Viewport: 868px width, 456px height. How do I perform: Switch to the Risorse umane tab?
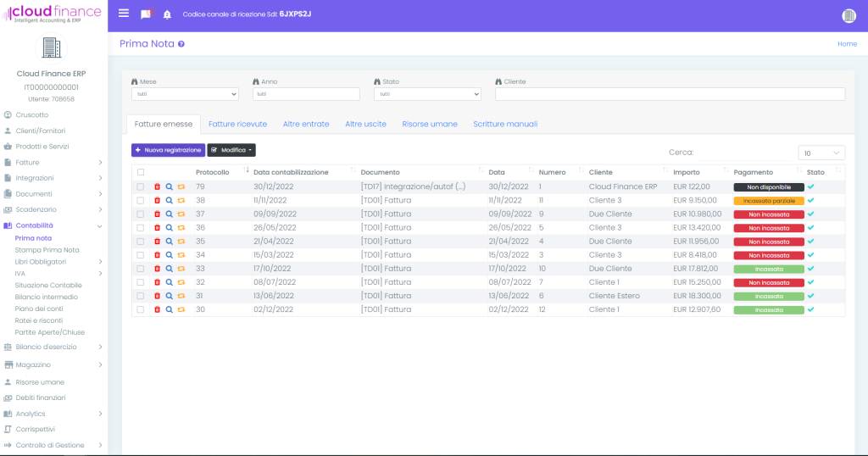click(430, 124)
